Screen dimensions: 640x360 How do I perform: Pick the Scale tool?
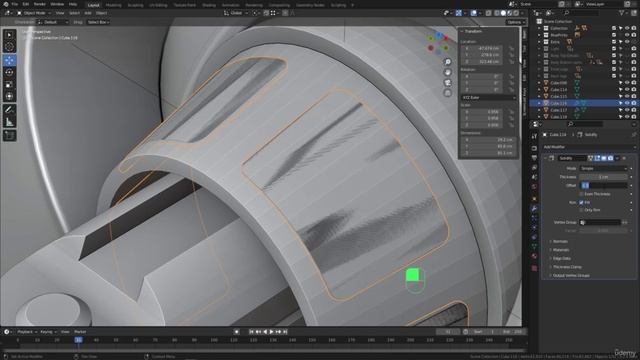click(9, 84)
